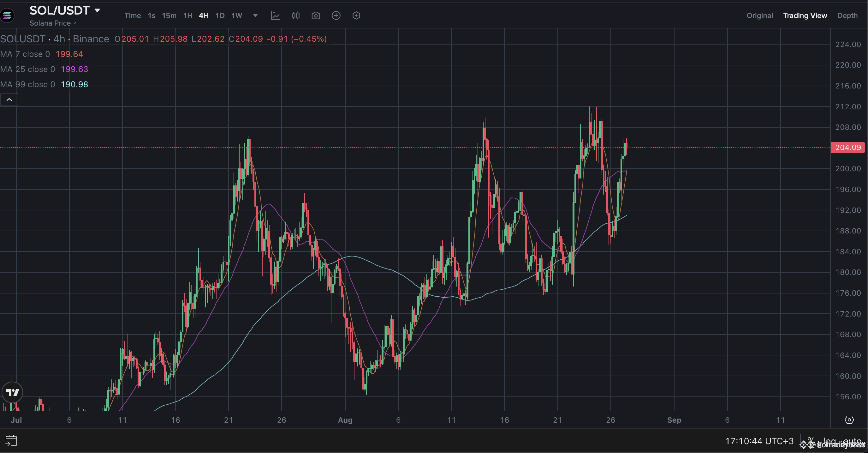
Task: Collapse the indicator legend chevron
Action: click(x=9, y=100)
